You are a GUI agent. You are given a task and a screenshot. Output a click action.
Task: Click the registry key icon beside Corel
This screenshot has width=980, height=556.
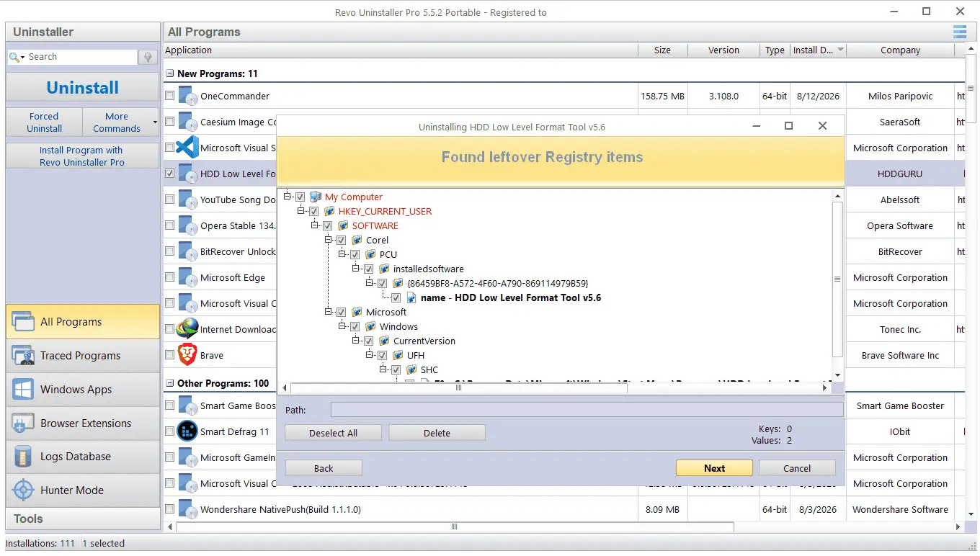357,240
